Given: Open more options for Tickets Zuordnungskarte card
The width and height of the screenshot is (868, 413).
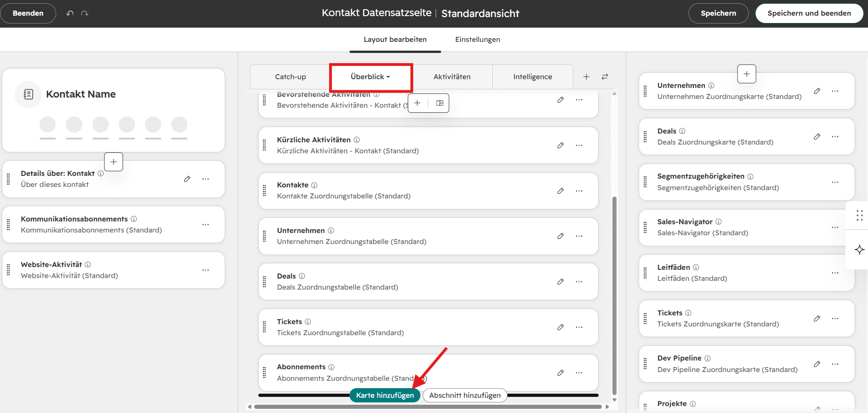Looking at the screenshot, I should point(835,318).
